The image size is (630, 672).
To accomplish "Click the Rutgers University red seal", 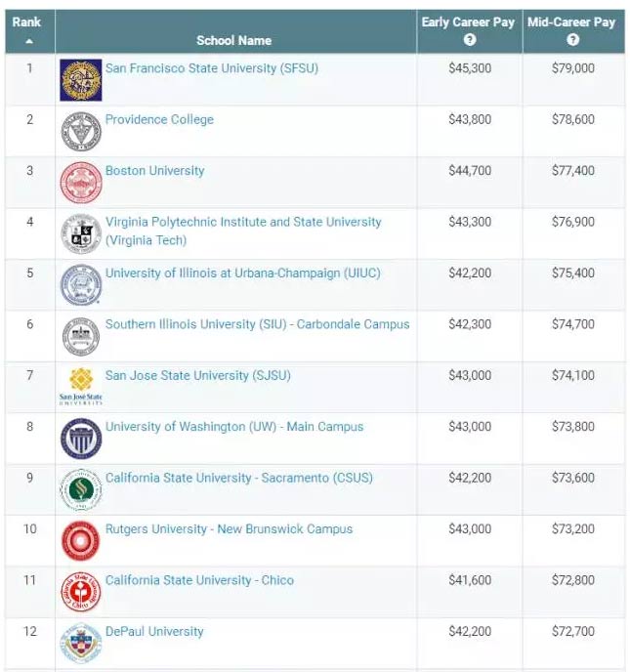I will pyautogui.click(x=81, y=541).
